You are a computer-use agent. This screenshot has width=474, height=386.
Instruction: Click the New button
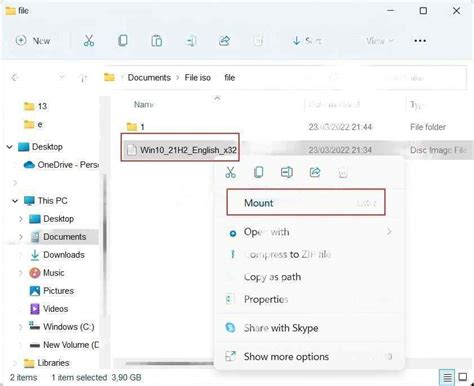[x=33, y=41]
